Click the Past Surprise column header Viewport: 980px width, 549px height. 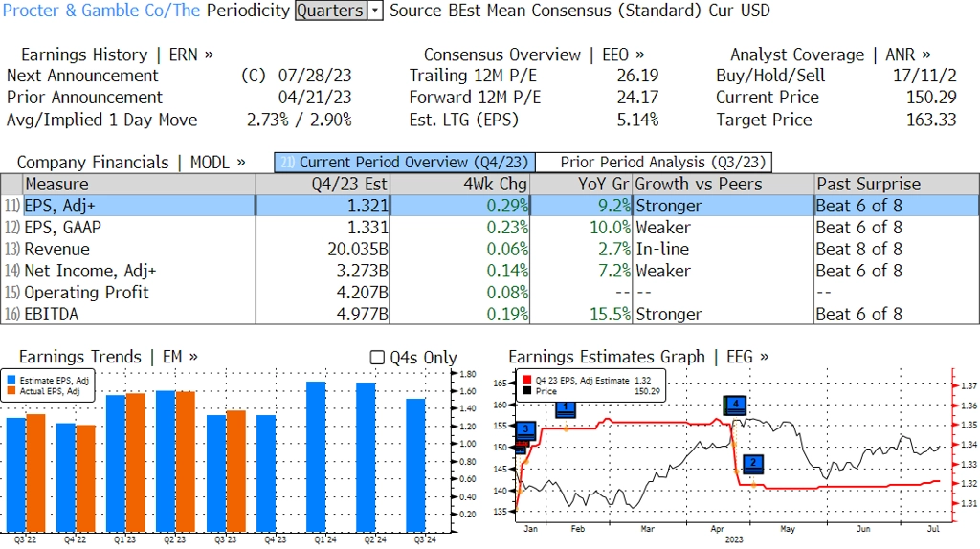896,185
